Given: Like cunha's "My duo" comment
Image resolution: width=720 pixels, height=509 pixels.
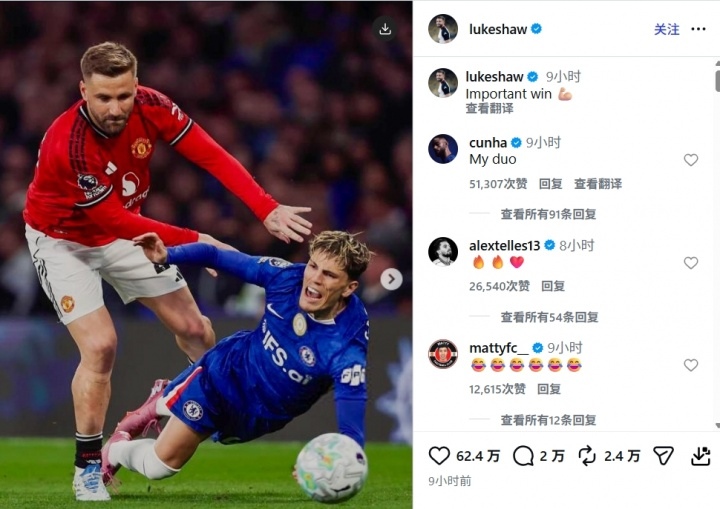Looking at the screenshot, I should tap(691, 160).
